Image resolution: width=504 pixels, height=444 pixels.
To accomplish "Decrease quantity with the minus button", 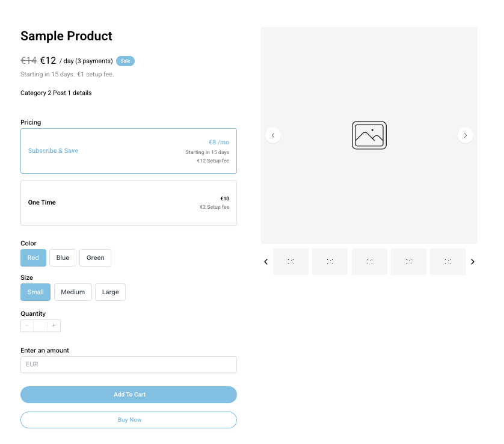I will pos(27,326).
